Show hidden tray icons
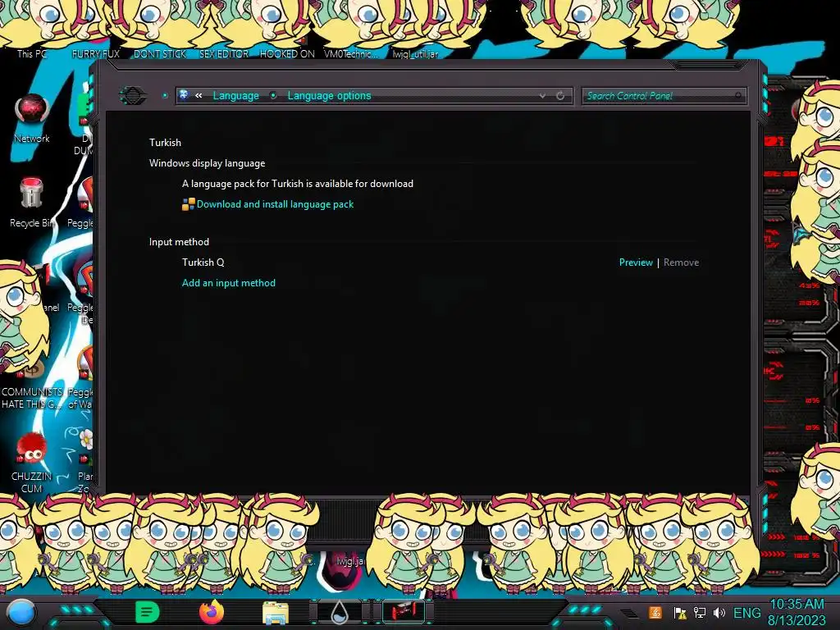 (629, 613)
